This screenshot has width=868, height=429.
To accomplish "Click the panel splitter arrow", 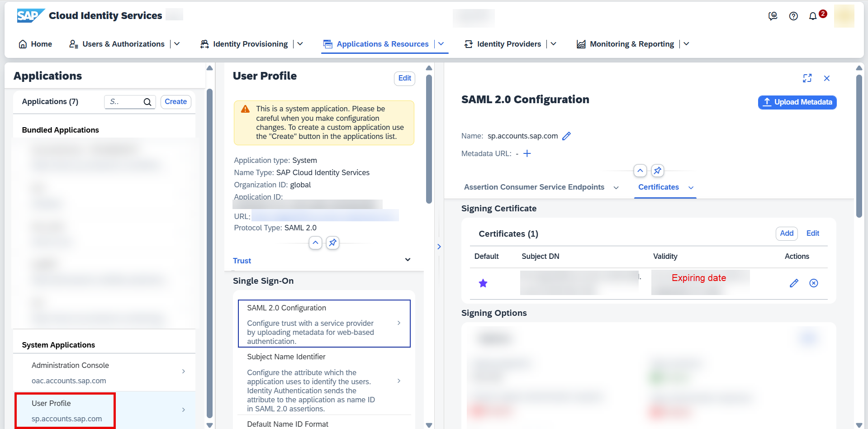I will coord(439,247).
